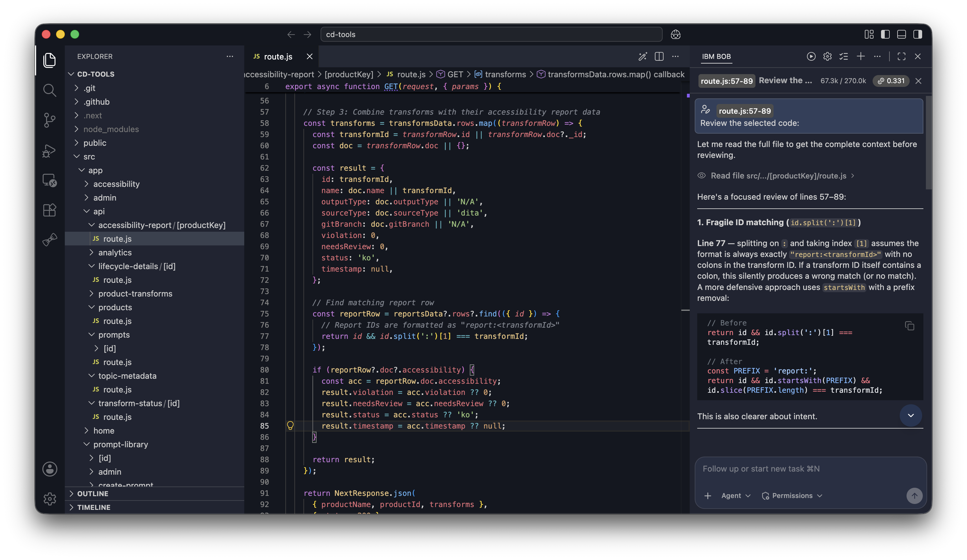The image size is (967, 560).
Task: Expand the accessibility folder
Action: pyautogui.click(x=154, y=184)
